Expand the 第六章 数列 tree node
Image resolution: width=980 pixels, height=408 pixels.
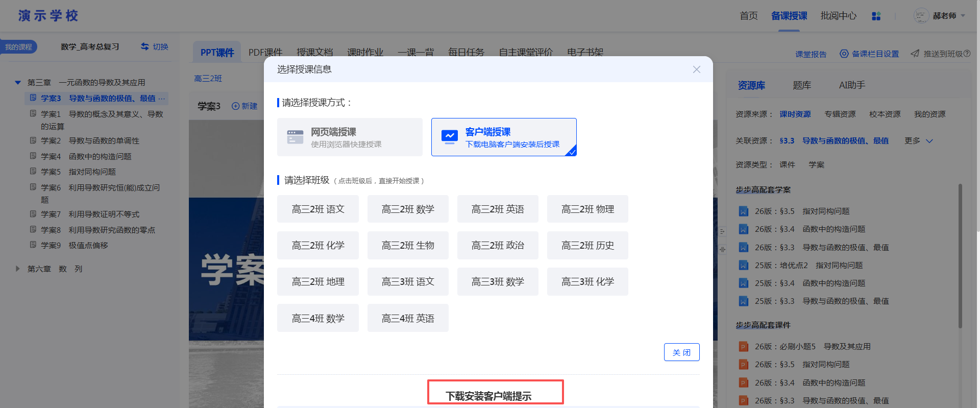point(18,269)
